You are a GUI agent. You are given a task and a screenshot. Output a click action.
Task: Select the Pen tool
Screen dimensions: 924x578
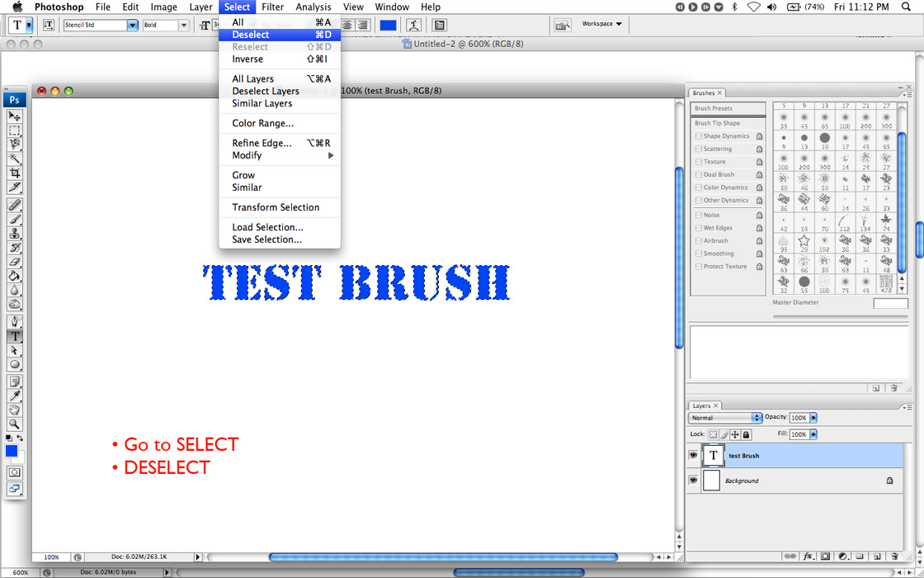[15, 322]
